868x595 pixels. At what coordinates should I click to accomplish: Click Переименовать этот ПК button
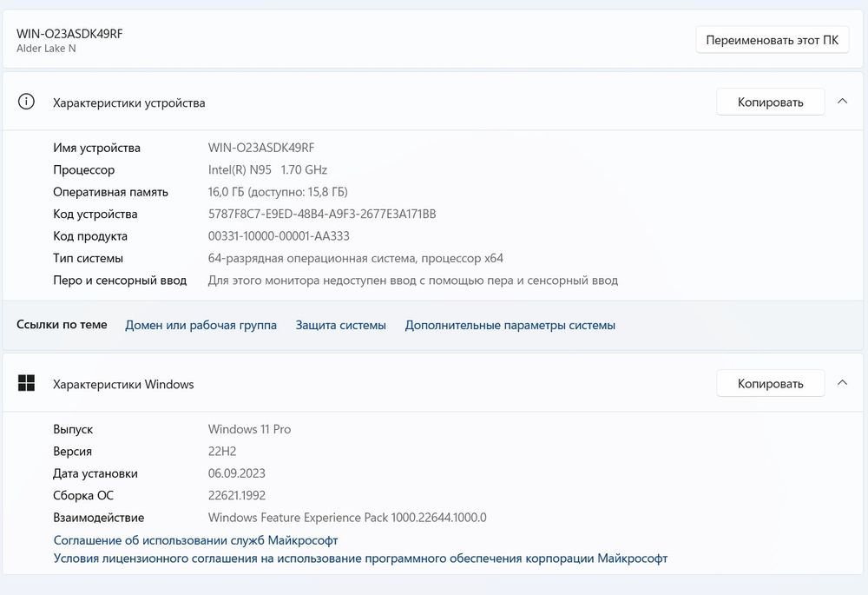click(772, 40)
